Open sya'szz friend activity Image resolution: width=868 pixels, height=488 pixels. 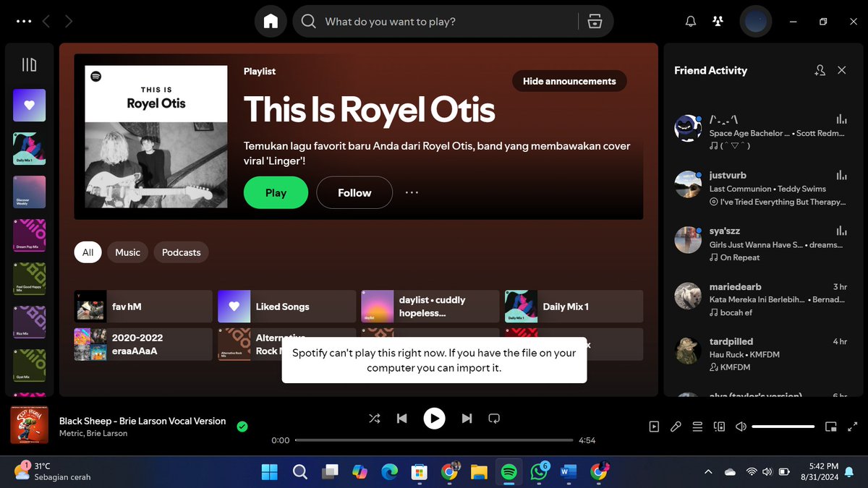pos(760,244)
